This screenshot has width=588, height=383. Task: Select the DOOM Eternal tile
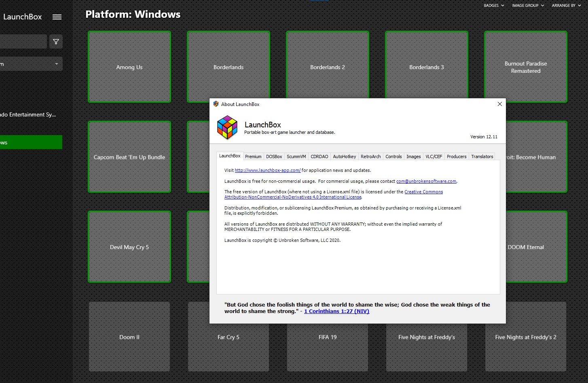[536, 247]
